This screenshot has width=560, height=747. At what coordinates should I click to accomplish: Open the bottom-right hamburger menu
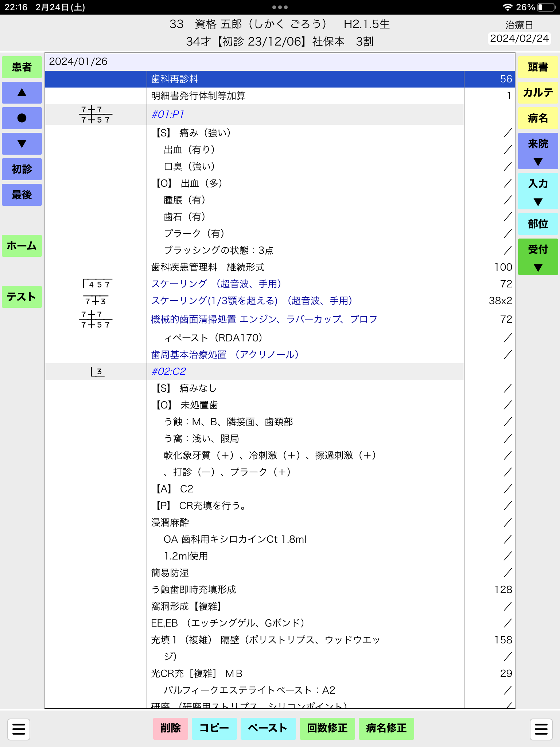pyautogui.click(x=541, y=729)
